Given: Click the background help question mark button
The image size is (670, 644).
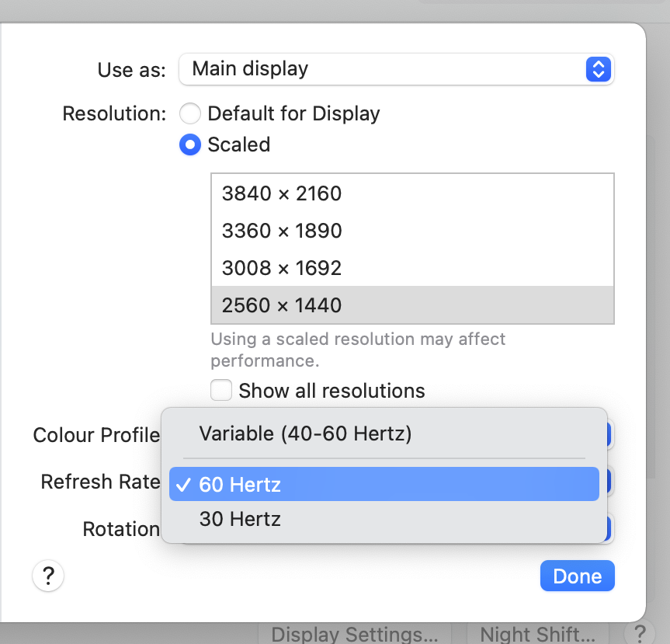Looking at the screenshot, I should 639,633.
